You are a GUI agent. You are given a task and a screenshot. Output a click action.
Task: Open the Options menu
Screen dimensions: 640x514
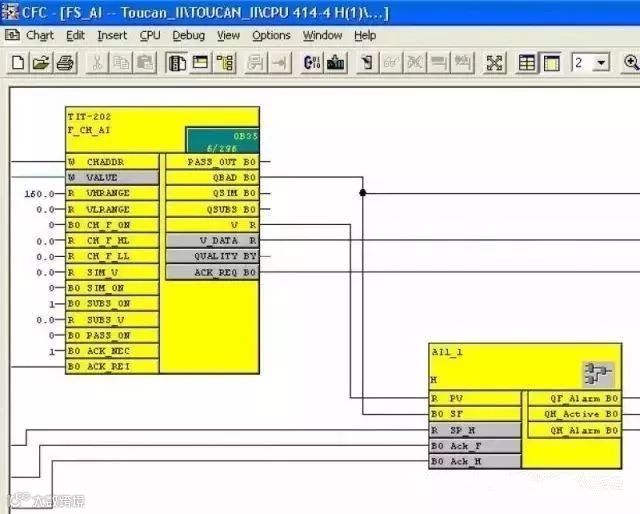(x=271, y=36)
